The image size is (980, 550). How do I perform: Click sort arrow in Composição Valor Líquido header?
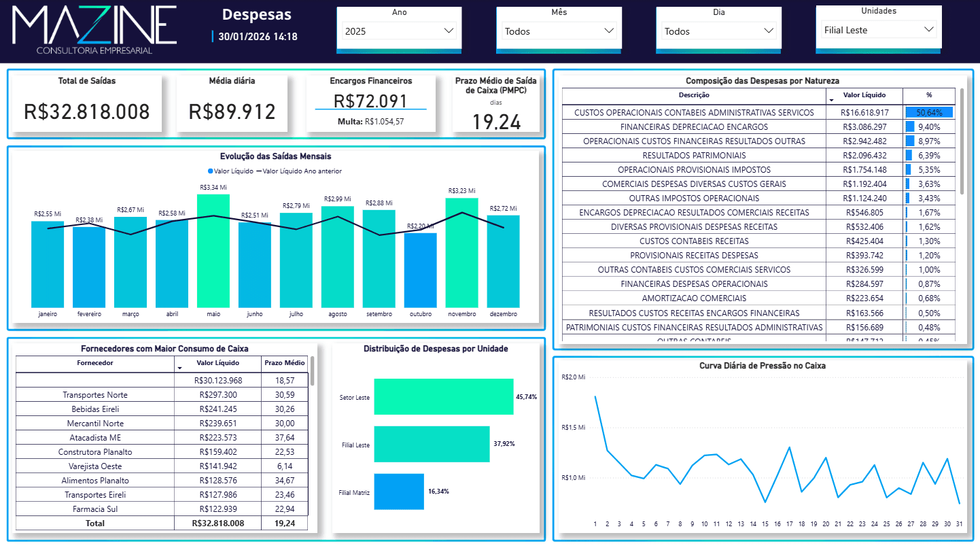click(x=830, y=99)
